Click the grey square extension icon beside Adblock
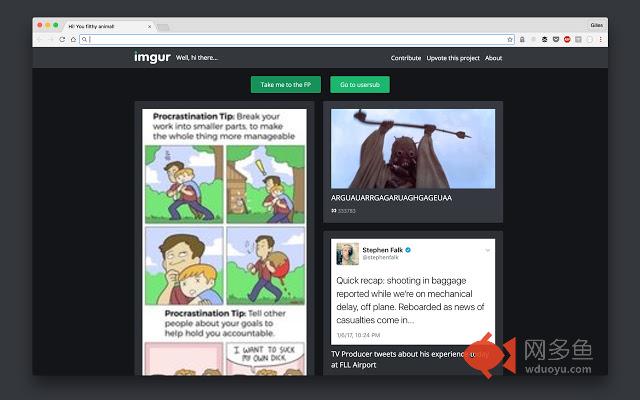Screen dimensions: 640x400 578,40
